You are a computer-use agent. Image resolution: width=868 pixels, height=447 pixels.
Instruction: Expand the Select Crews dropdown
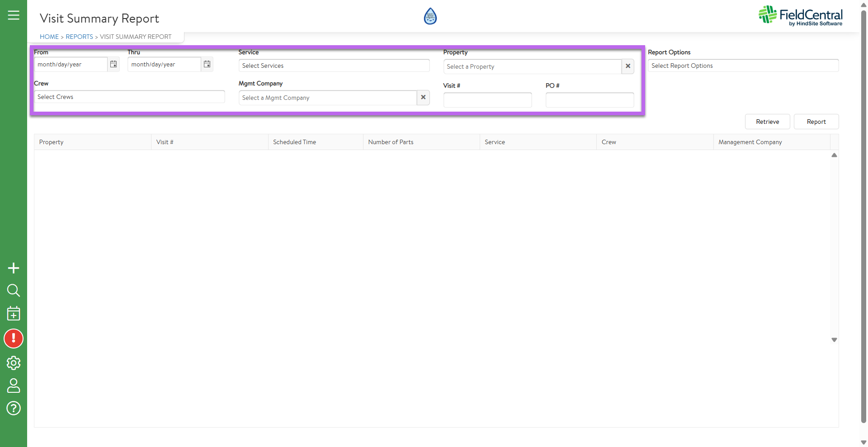pyautogui.click(x=129, y=97)
